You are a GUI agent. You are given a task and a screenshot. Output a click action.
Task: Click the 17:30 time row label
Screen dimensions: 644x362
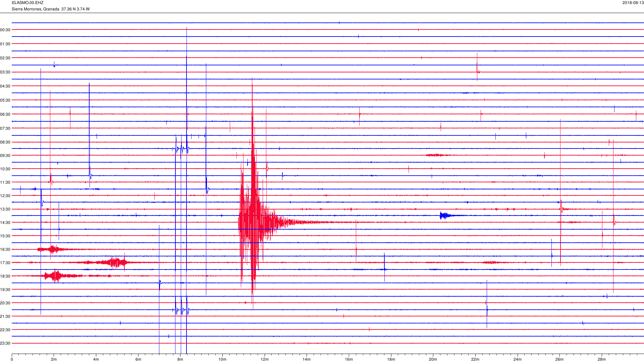pyautogui.click(x=5, y=263)
